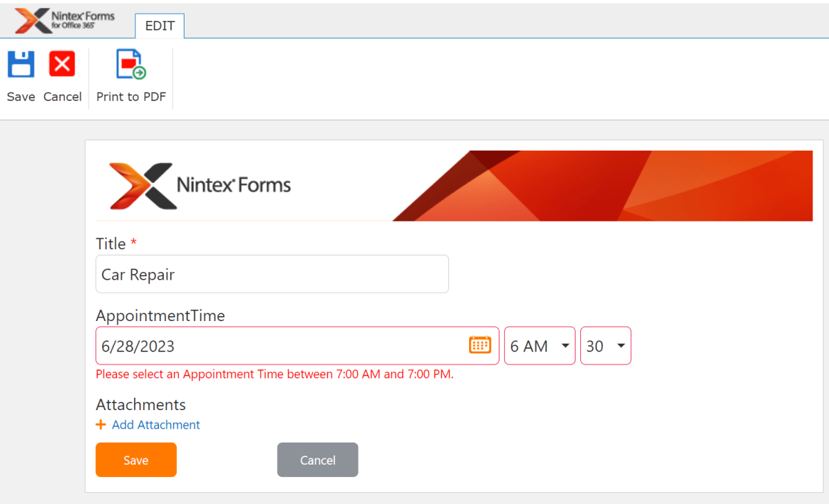Click the orange Save button on the form
829x504 pixels.
coord(135,459)
